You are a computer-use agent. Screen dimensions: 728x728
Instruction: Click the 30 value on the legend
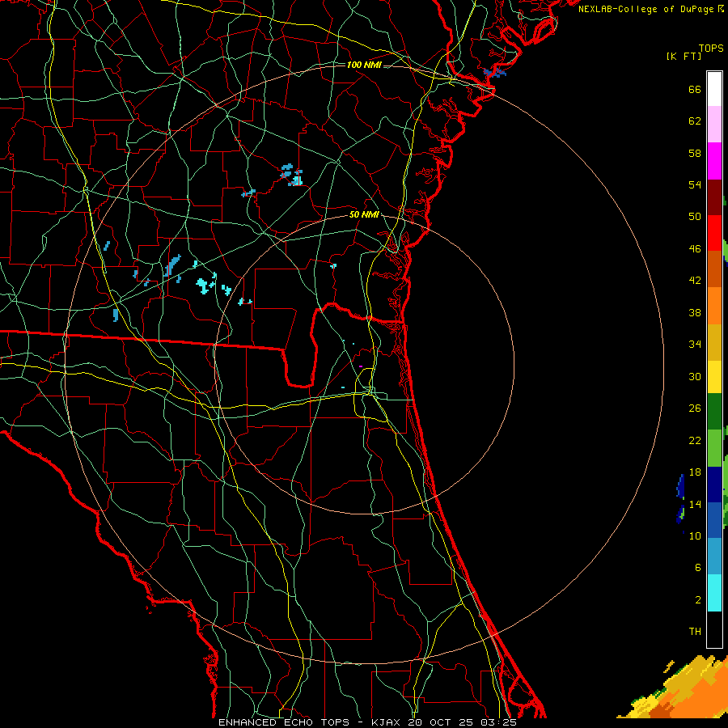coord(695,376)
